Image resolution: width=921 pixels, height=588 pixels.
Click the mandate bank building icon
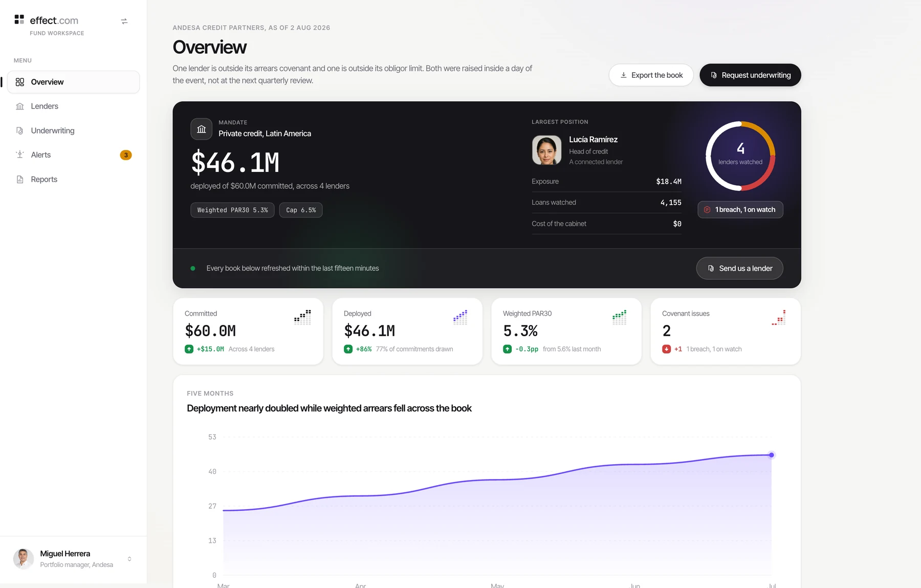pos(202,129)
